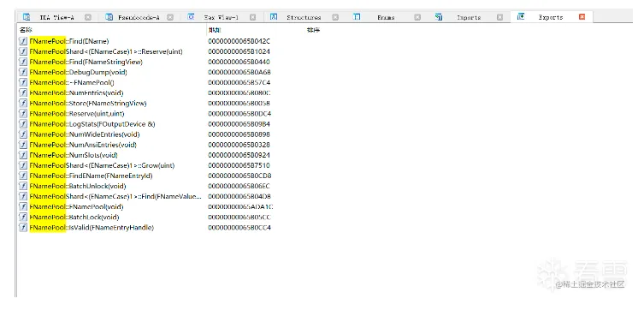The height and width of the screenshot is (310, 644).
Task: Click function icon beside NumSlots(void)
Action: 23,155
